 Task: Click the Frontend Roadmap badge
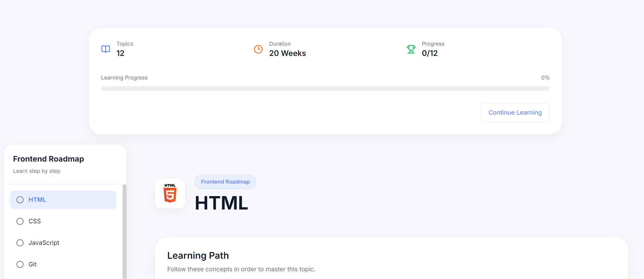pos(225,182)
